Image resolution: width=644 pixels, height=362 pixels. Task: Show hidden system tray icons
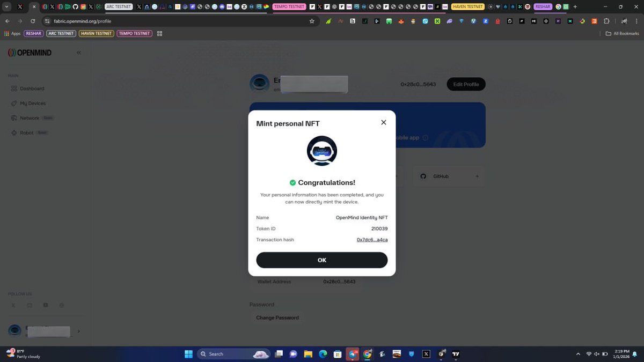point(578,354)
